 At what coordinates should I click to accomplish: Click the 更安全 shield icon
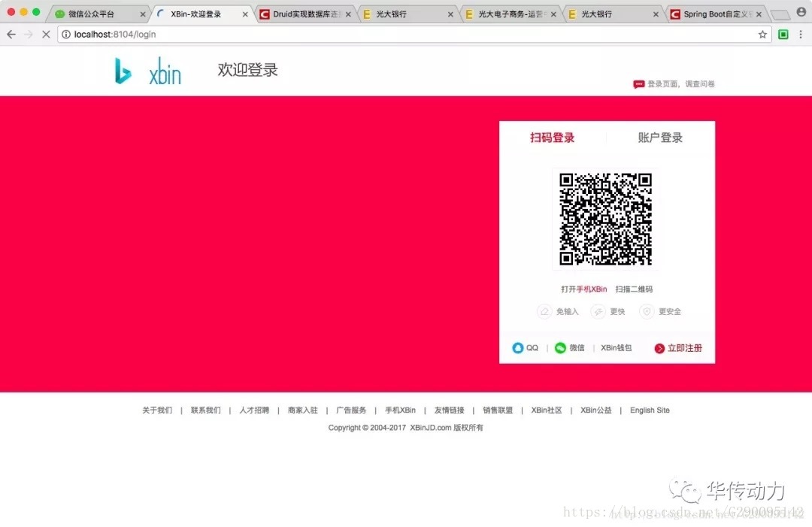(647, 312)
